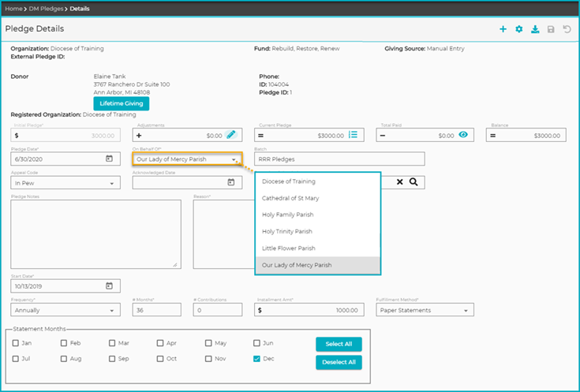Click the Initial Pledge amount field
The width and height of the screenshot is (580, 392).
(65, 136)
